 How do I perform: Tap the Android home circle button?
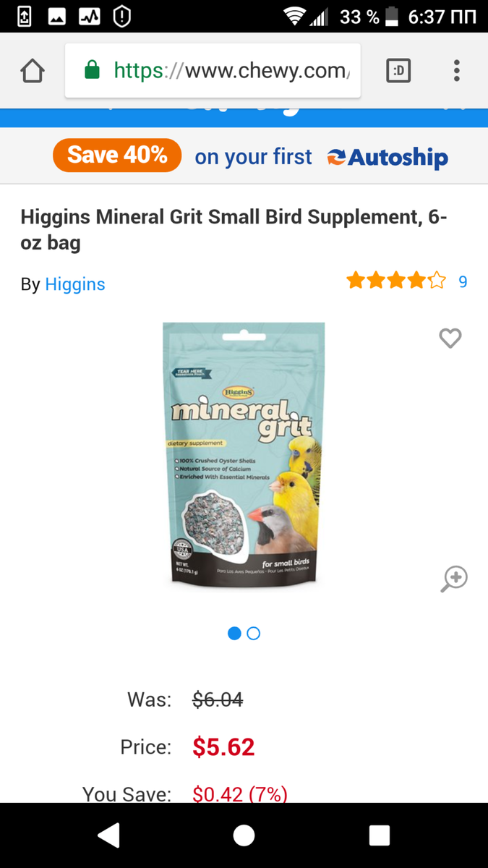point(244,835)
